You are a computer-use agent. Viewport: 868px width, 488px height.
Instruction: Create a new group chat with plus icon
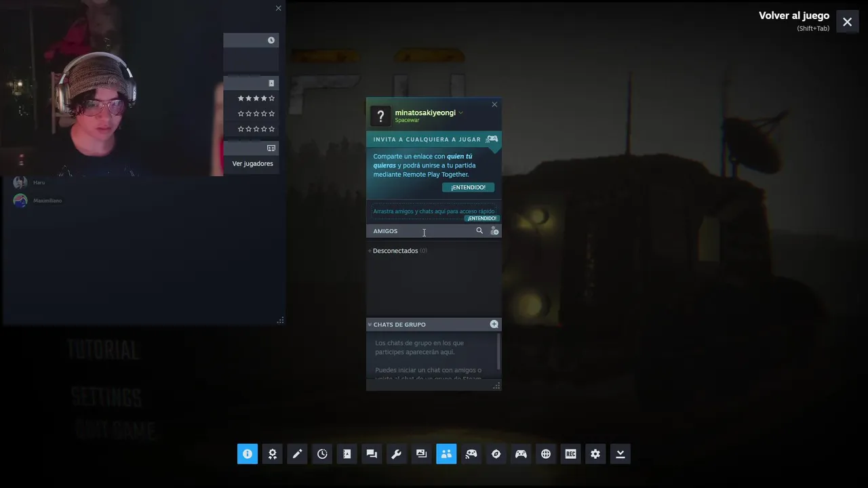tap(494, 325)
